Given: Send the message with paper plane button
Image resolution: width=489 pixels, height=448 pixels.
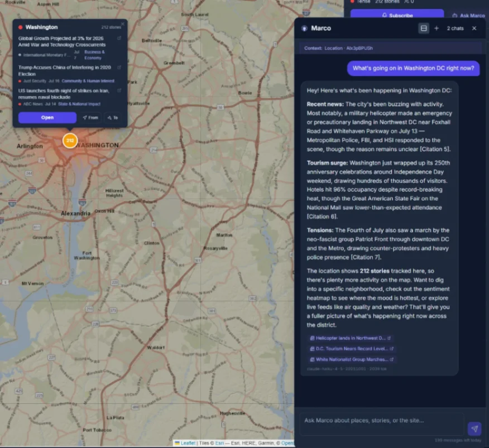Looking at the screenshot, I should point(474,428).
